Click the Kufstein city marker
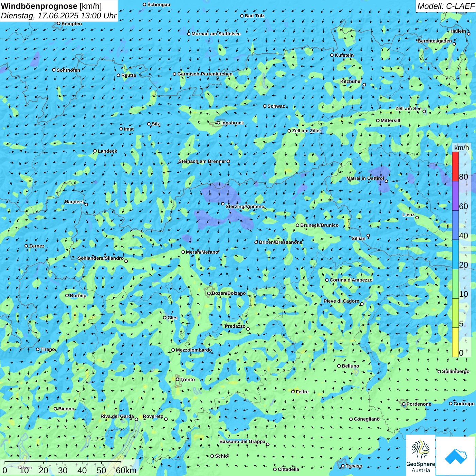The height and width of the screenshot is (476, 476). click(x=332, y=55)
